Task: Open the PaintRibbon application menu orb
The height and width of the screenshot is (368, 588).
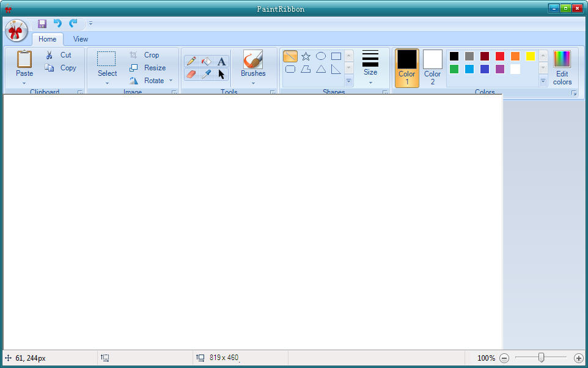Action: click(x=16, y=31)
